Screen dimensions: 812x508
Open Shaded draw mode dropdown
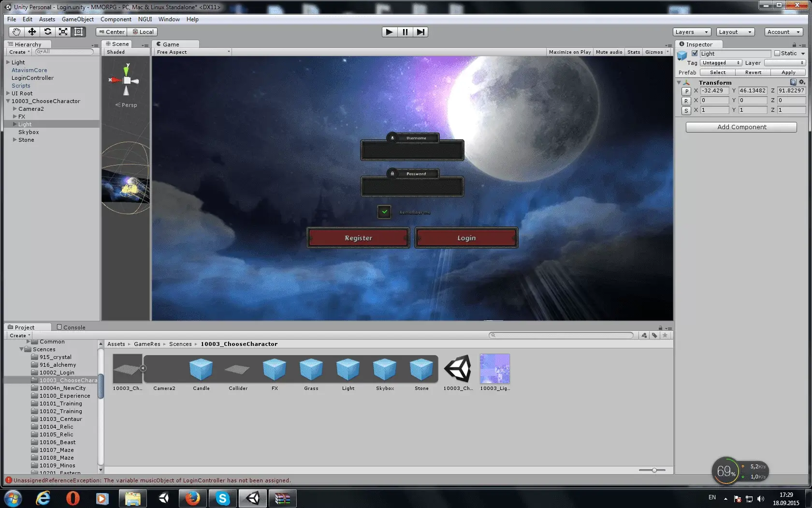[116, 52]
